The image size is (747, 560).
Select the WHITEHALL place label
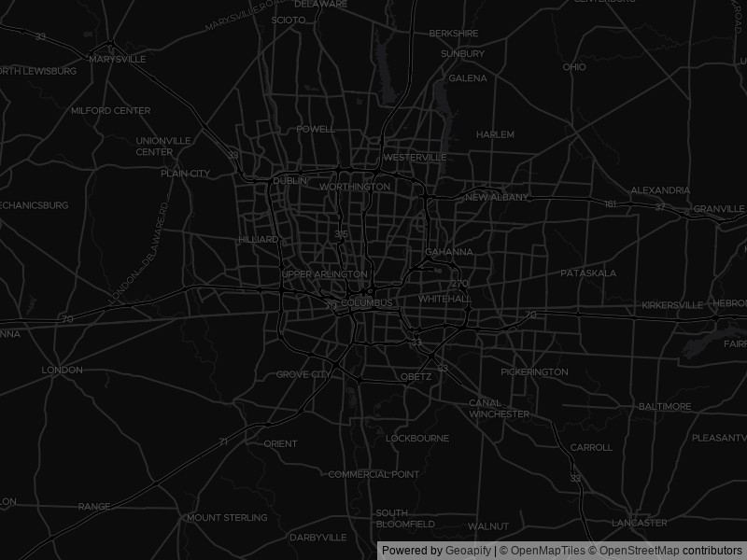(x=445, y=299)
